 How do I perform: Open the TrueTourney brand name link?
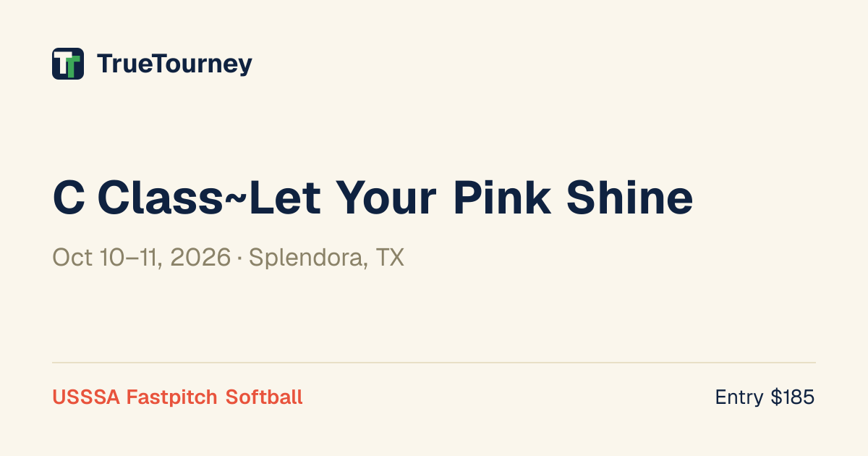pos(174,64)
